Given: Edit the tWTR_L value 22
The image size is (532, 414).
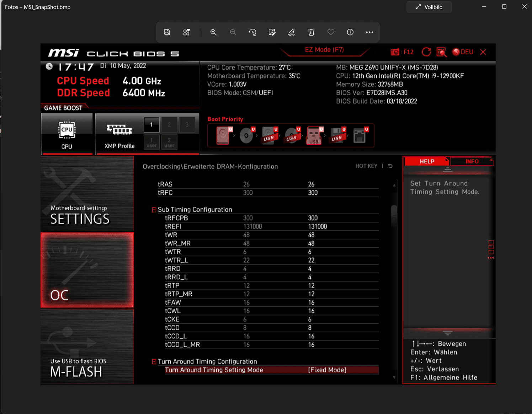Looking at the screenshot, I should (x=311, y=260).
